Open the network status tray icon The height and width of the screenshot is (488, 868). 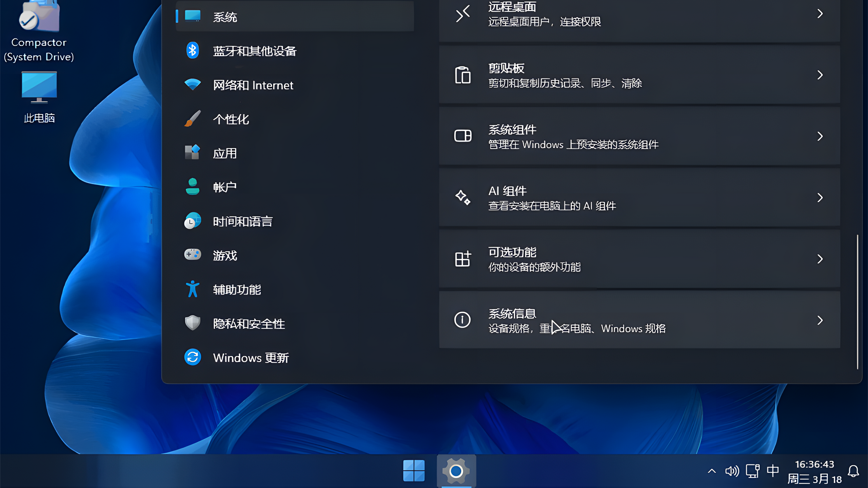pyautogui.click(x=752, y=471)
